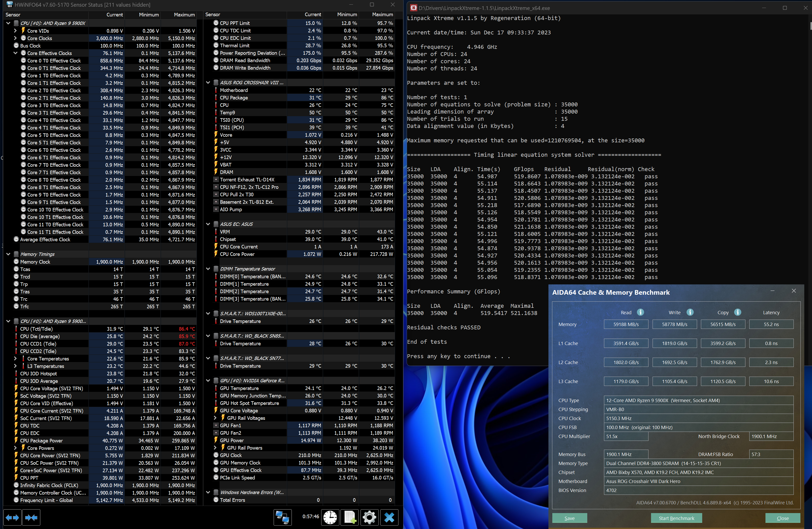Expand the Core Temperatures row
The width and height of the screenshot is (812, 529).
(x=15, y=358)
